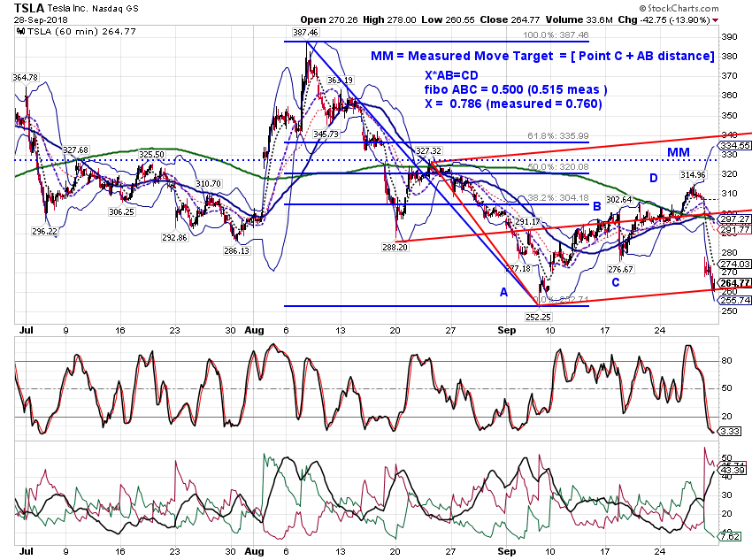Click the 286.13 low callout

(236, 250)
